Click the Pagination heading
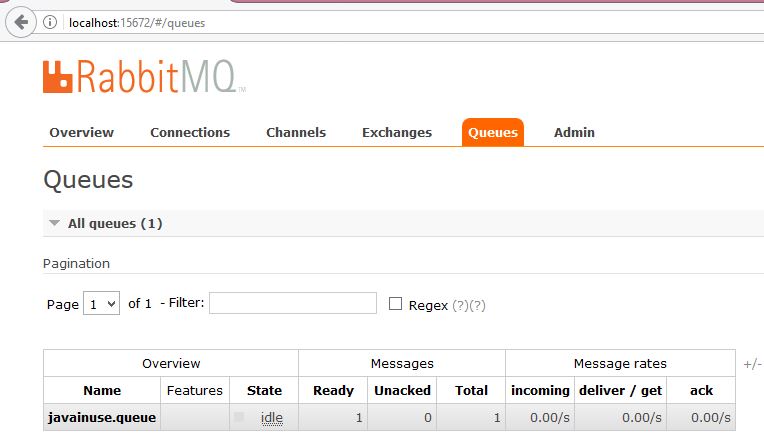This screenshot has height=439, width=764. [76, 264]
